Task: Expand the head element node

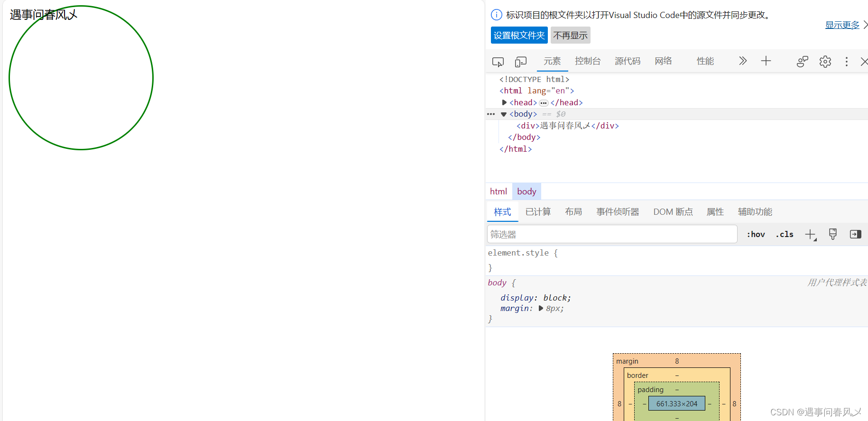Action: [504, 102]
